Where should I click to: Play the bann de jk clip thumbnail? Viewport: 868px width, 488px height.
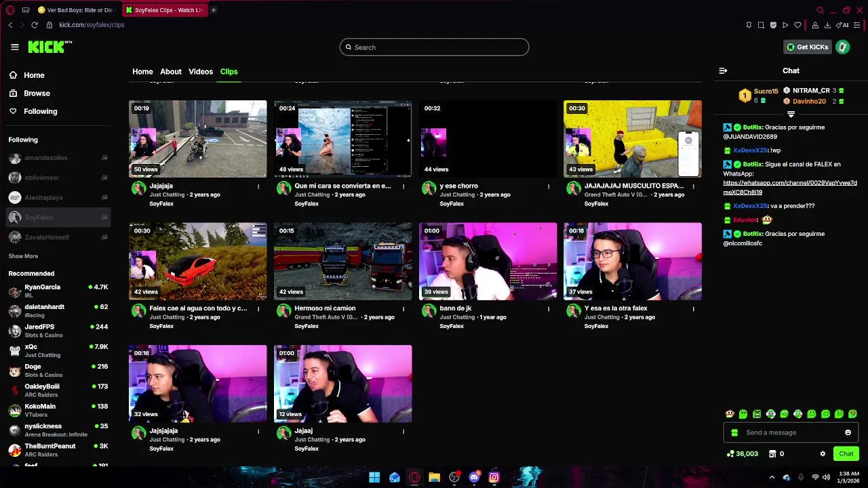(x=488, y=262)
